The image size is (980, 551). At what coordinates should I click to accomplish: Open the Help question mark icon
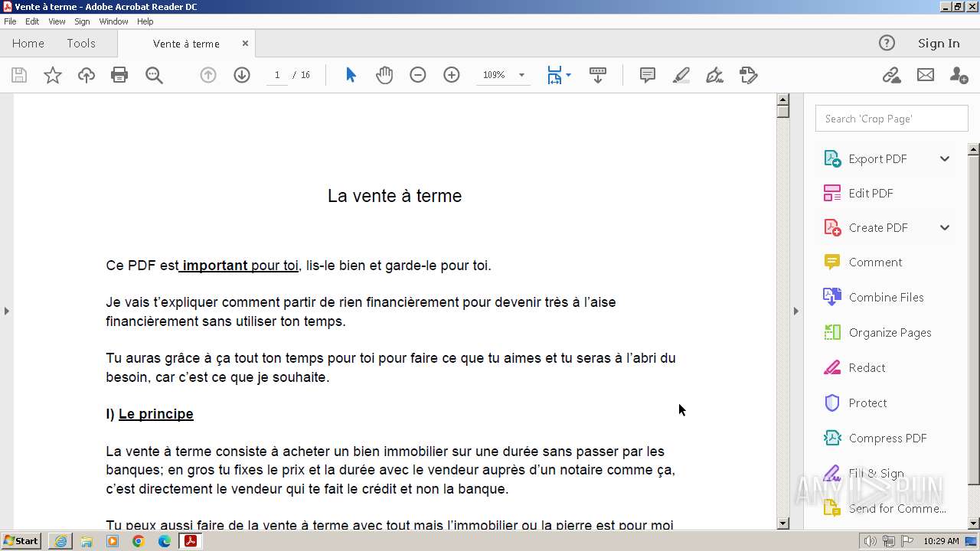(x=887, y=43)
